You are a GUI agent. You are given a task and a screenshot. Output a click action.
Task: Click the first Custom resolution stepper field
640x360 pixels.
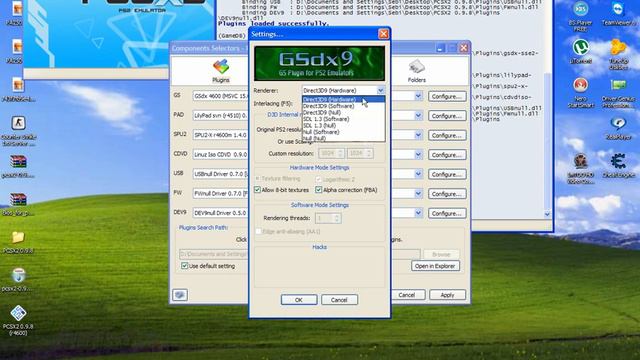click(x=331, y=153)
